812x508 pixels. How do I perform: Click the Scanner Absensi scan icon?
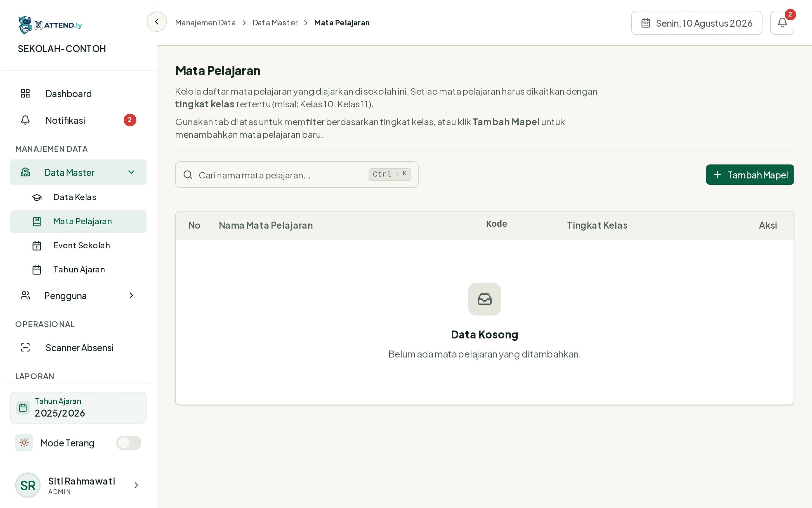tap(25, 347)
